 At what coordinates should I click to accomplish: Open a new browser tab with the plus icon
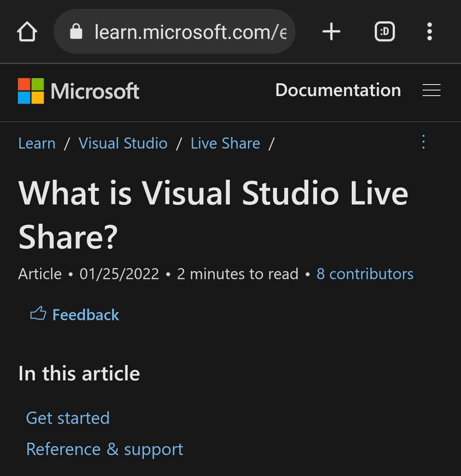[331, 31]
